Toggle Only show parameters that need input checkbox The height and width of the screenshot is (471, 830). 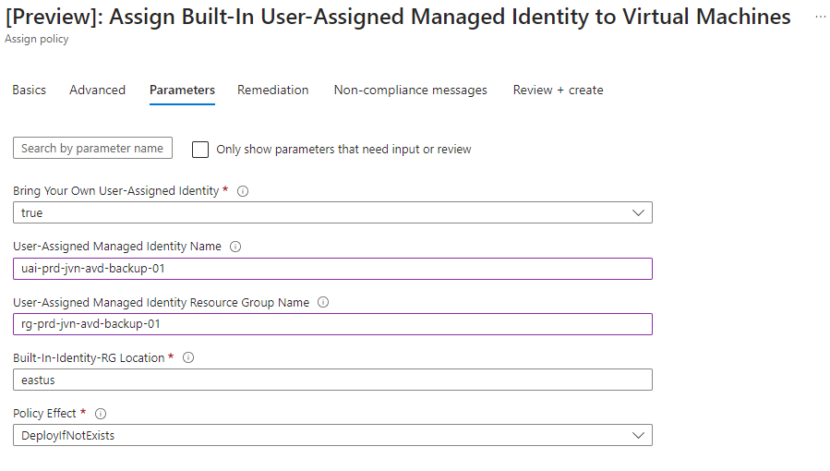pyautogui.click(x=200, y=149)
